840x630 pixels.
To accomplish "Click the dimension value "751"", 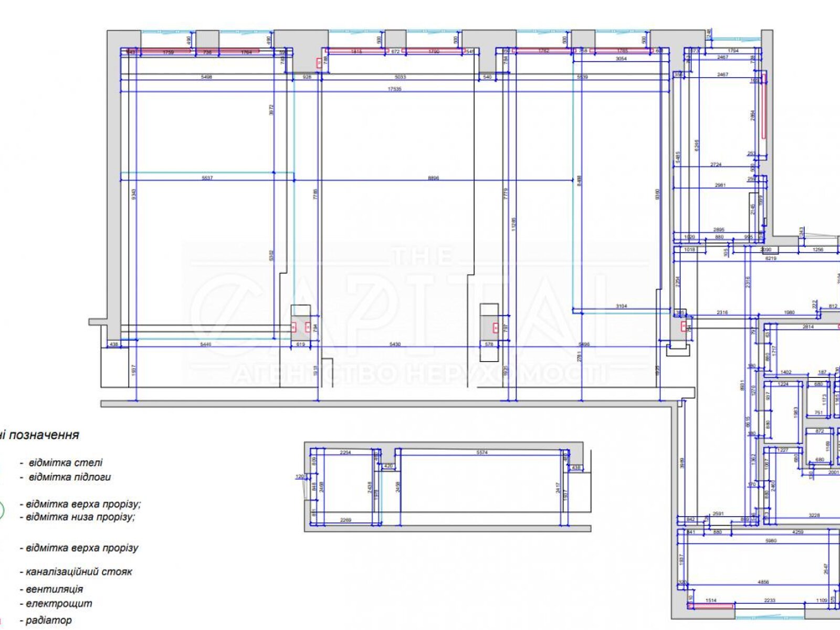I will (818, 413).
